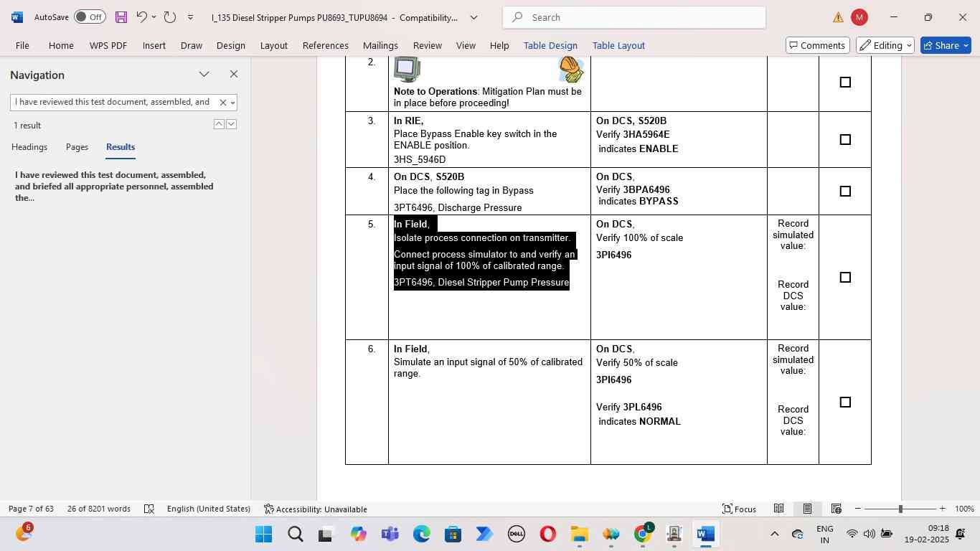Screen dimensions: 980x551
Task: Open Google Chrome from taskbar
Action: pos(643,534)
